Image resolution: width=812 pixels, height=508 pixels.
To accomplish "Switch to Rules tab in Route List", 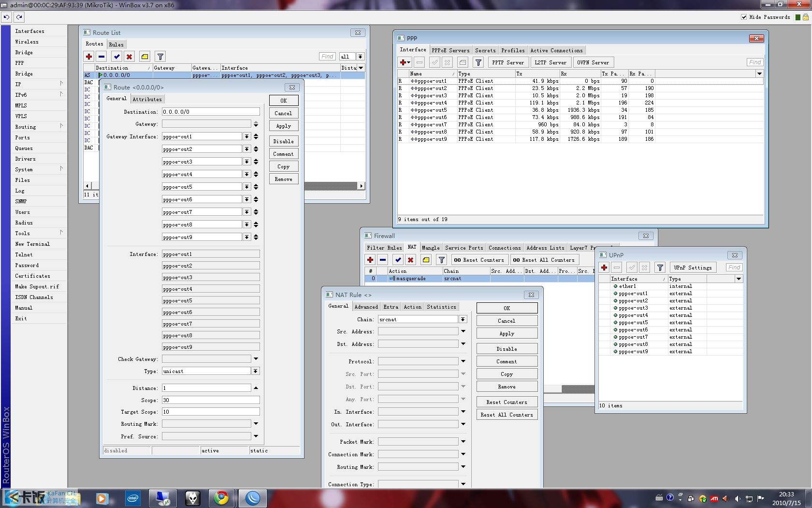I will 116,45.
